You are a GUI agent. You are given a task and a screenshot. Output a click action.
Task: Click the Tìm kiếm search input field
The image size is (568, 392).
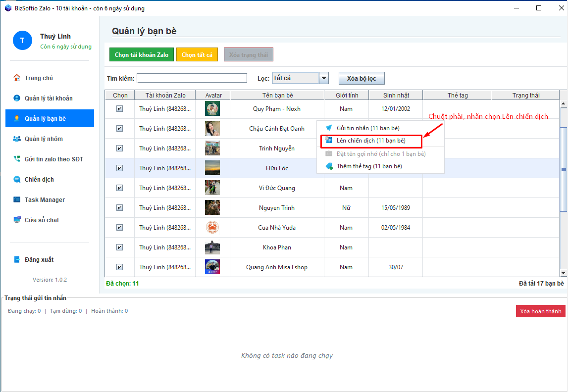click(192, 78)
